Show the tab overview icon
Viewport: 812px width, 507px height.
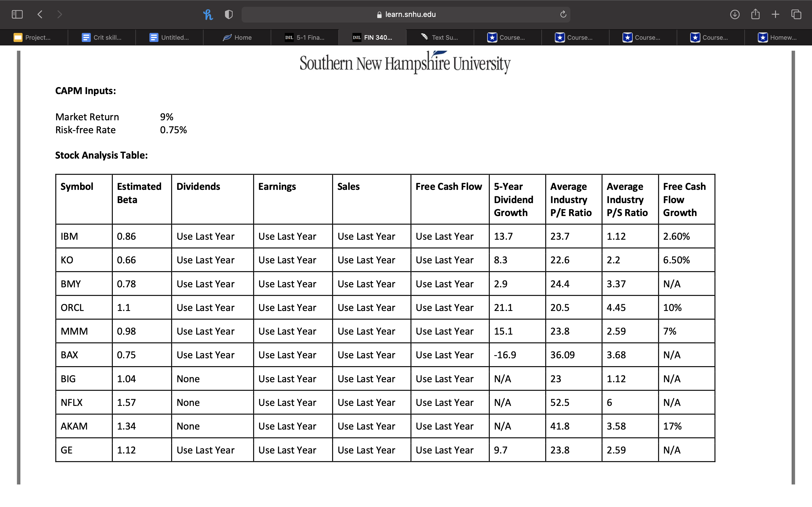click(x=796, y=14)
